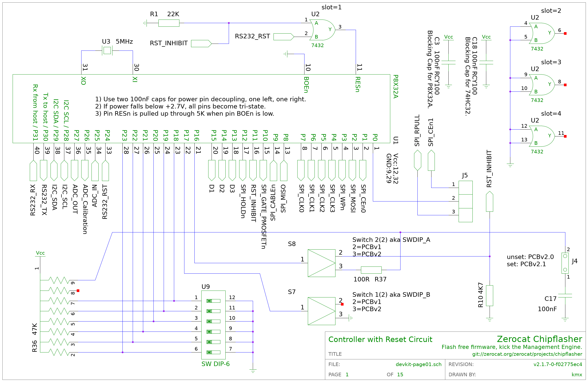Viewport: 588px width, 382px height.
Task: Click the P8X32A chip label
Action: coord(396,86)
